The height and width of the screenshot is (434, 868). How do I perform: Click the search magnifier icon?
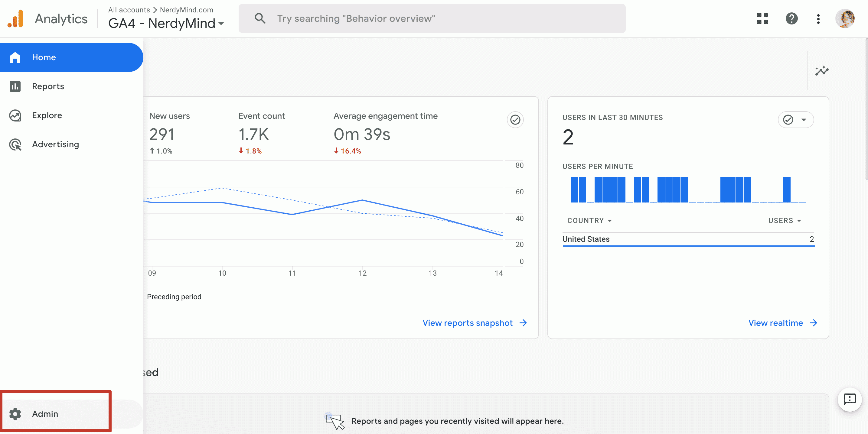pyautogui.click(x=260, y=18)
